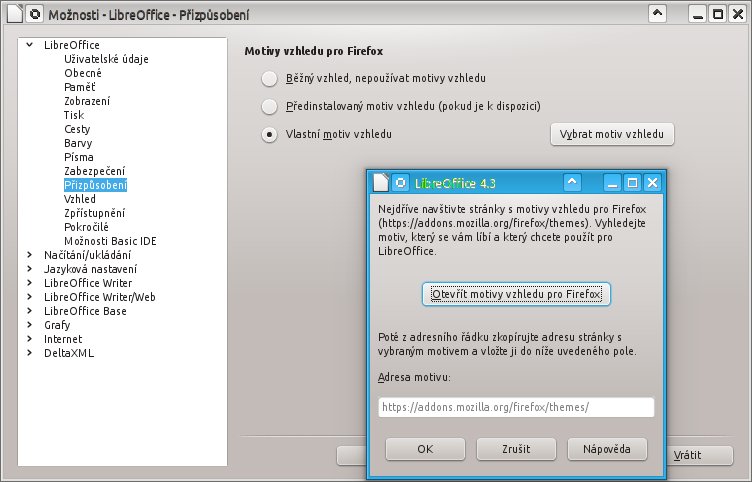This screenshot has height=482, width=752.
Task: Open Vzhled settings page
Action: tap(80, 199)
